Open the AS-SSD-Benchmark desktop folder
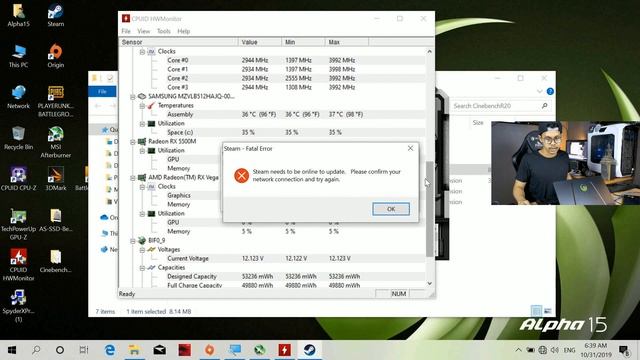Screen dimensions: 640x360 pyautogui.click(x=56, y=220)
